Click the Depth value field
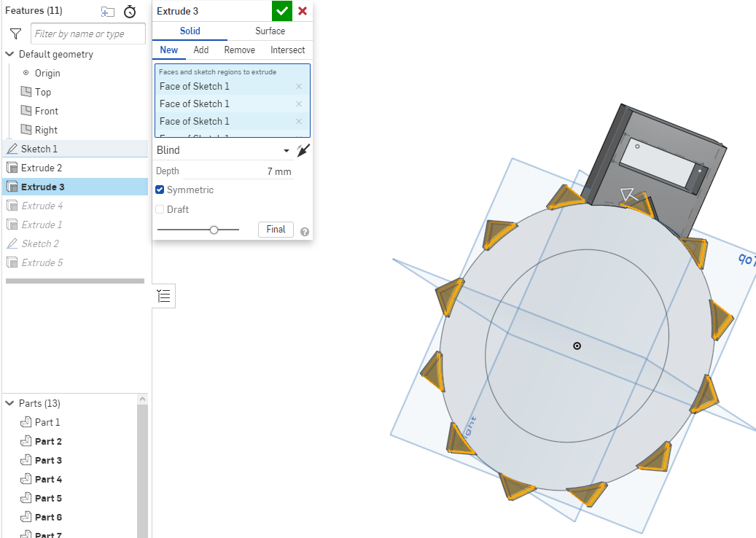This screenshot has height=538, width=756. (x=238, y=171)
